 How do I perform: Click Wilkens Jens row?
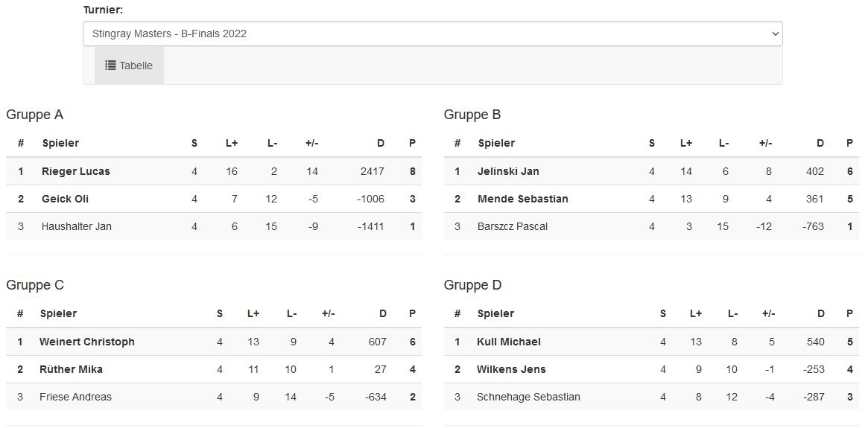click(x=511, y=369)
